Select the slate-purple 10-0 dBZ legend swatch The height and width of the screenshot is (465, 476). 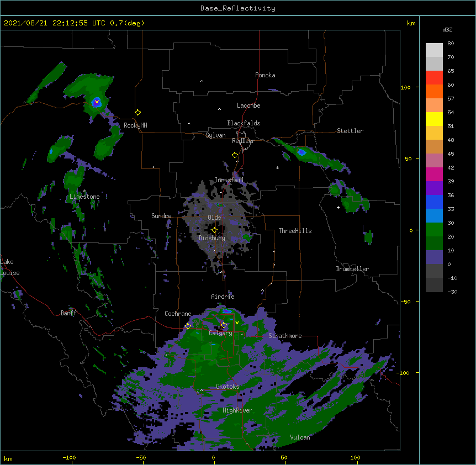434,257
